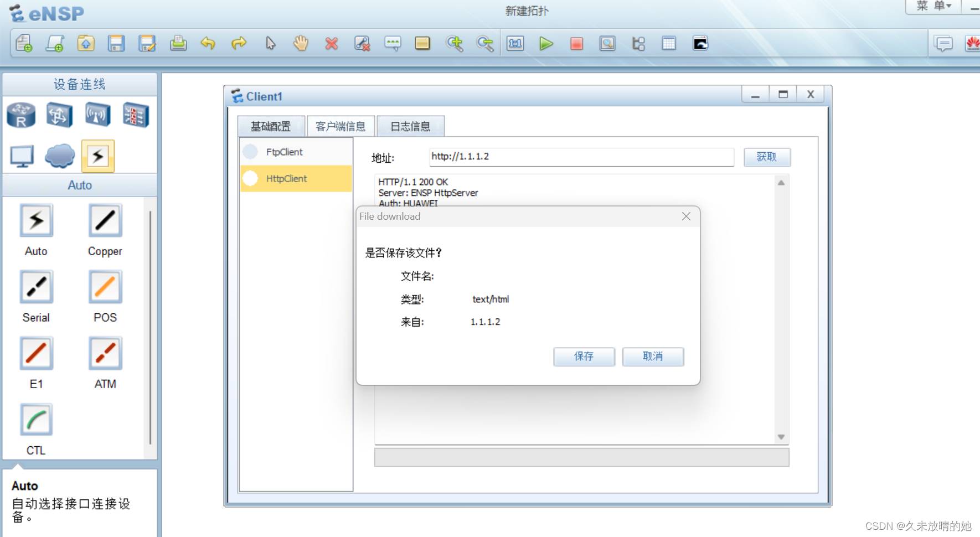Select the PC terminal category icon
Image resolution: width=980 pixels, height=537 pixels.
pyautogui.click(x=22, y=157)
